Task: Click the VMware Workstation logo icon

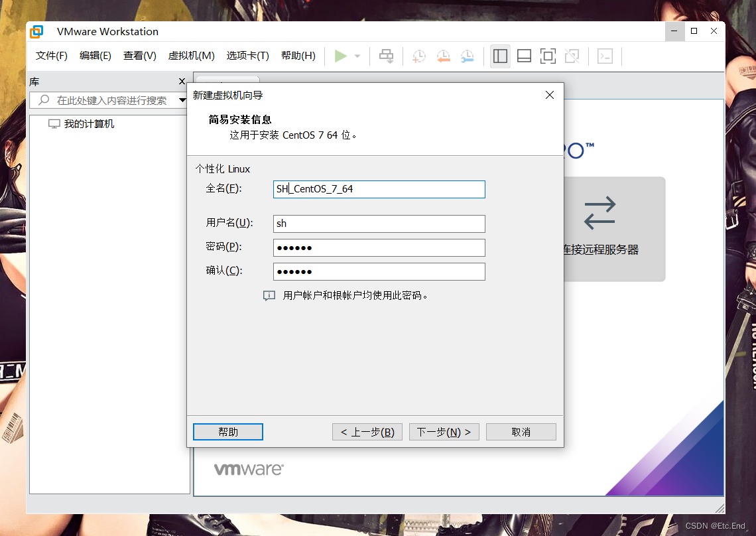Action: pos(36,32)
